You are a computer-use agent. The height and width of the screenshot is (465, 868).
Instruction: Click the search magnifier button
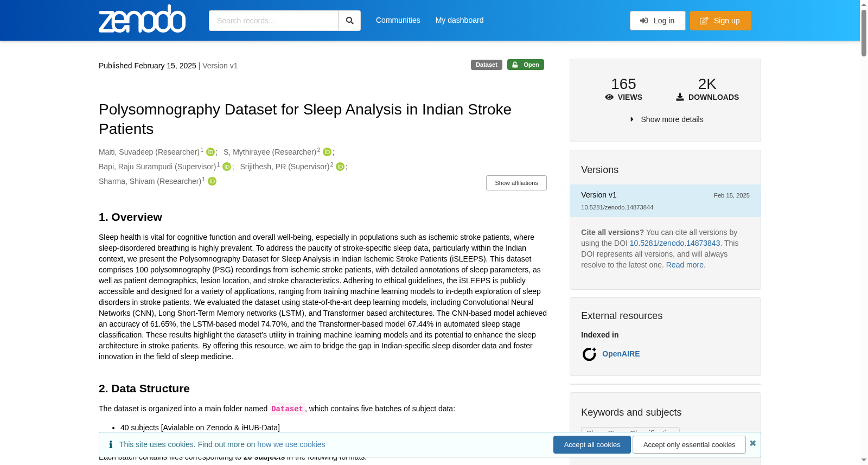point(349,21)
